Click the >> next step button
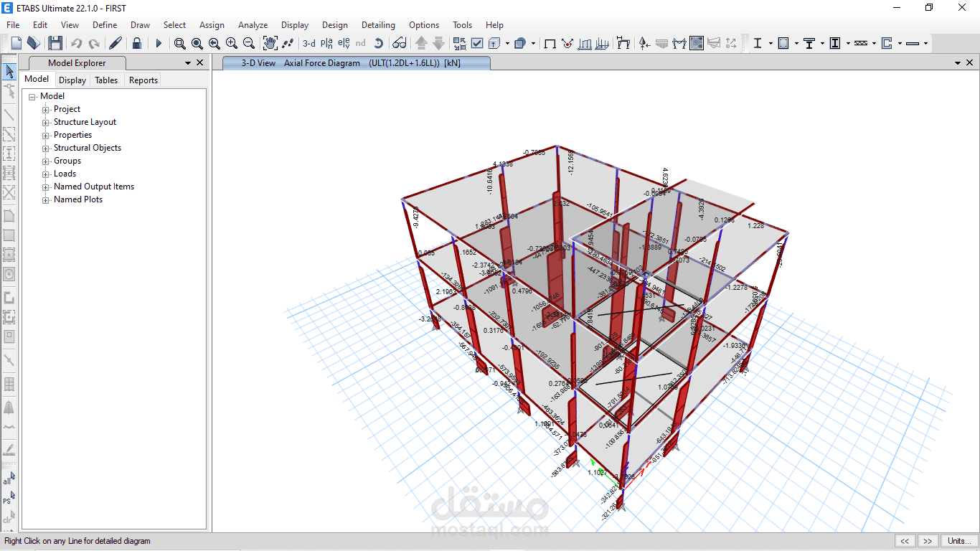Screen dimensions: 980x551 point(928,541)
